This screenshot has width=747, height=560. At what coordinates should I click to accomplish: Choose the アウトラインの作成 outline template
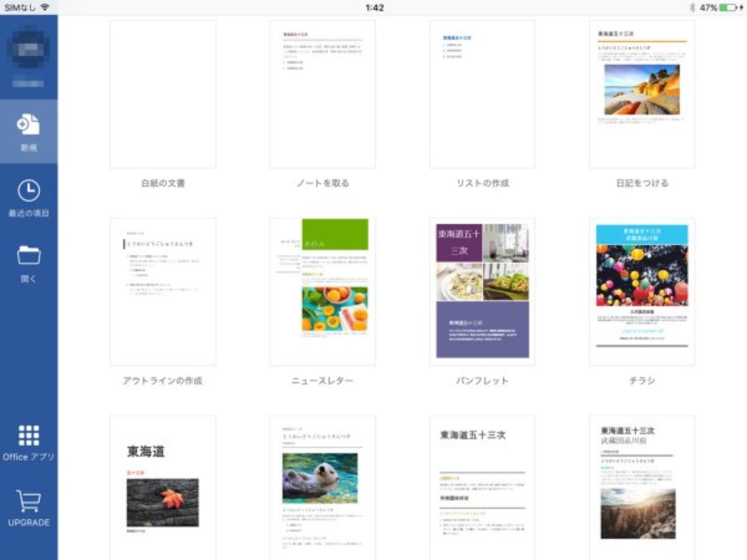pyautogui.click(x=163, y=292)
